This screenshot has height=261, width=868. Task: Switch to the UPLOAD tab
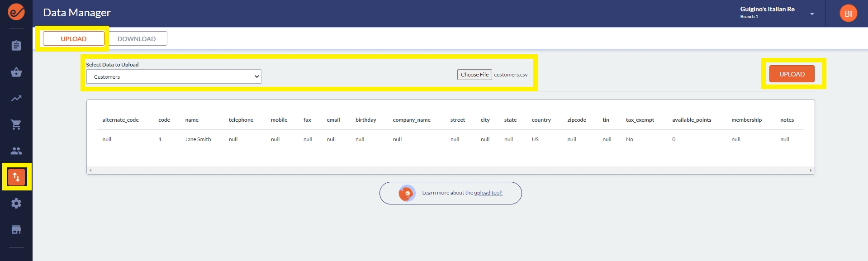pos(74,39)
